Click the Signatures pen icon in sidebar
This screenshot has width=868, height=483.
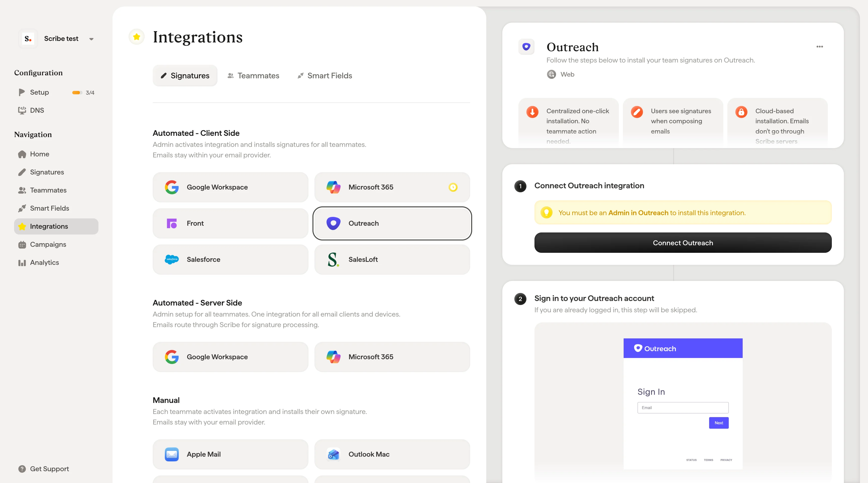click(22, 172)
